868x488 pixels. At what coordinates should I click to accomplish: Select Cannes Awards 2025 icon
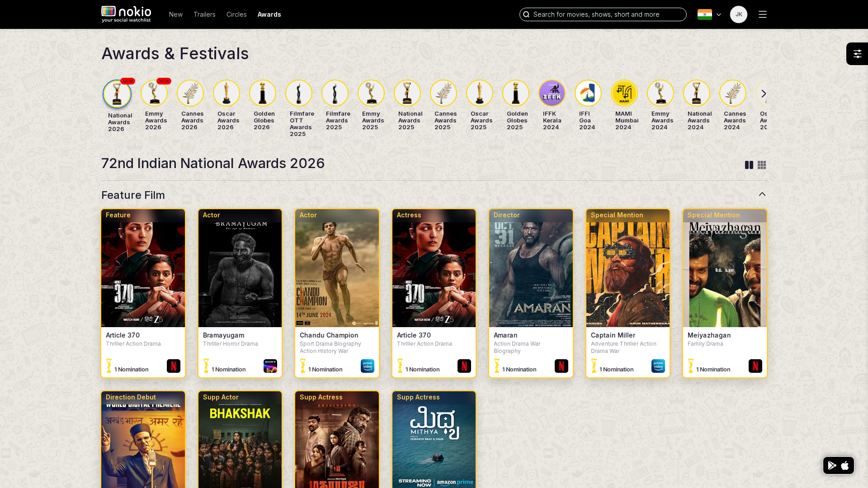[x=443, y=93]
